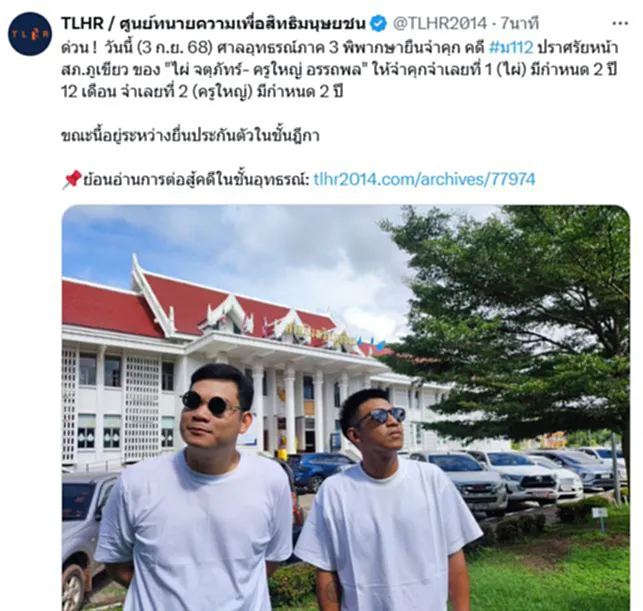
Task: Open the TLHR round profile avatar
Action: (x=30, y=34)
